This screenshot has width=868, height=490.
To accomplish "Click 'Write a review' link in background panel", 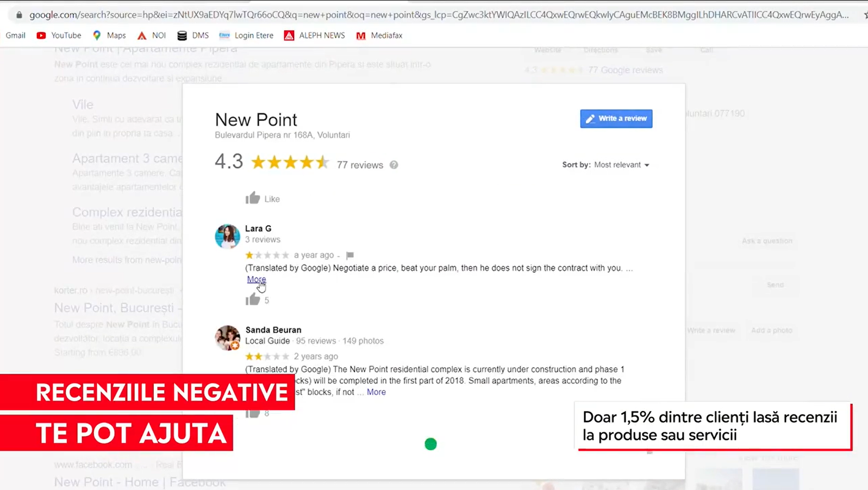I will 711,330.
